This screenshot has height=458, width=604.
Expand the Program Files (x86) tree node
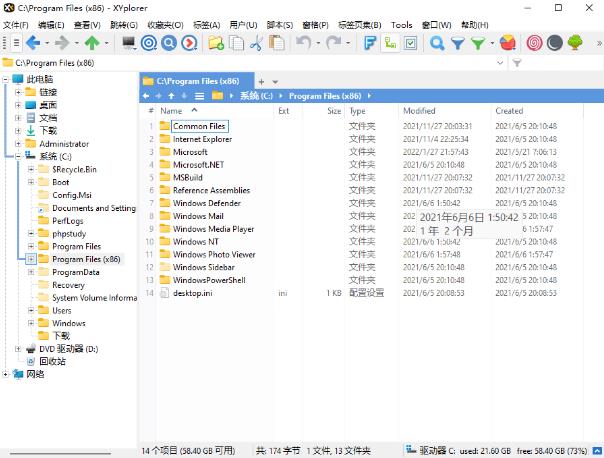31,259
